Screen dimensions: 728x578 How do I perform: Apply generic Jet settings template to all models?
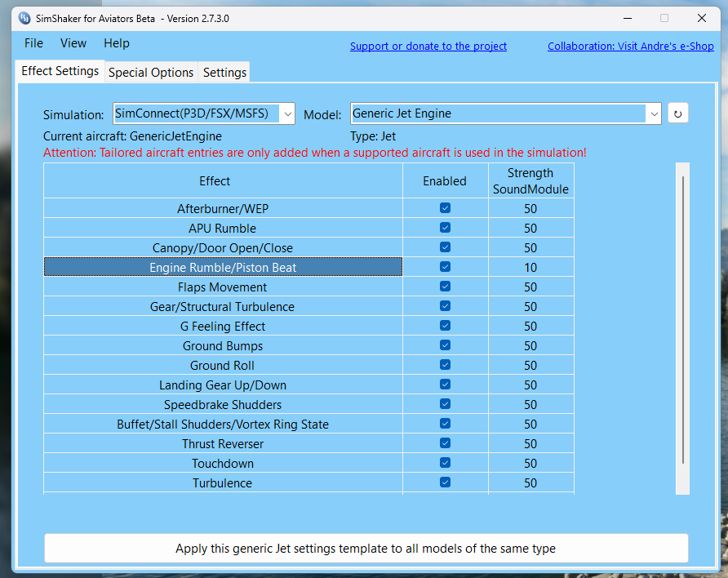366,549
